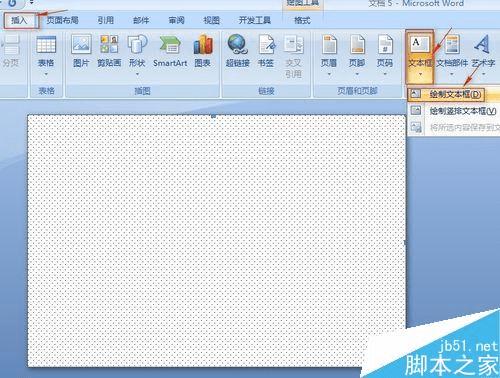Click the 超链接 hyperlink globe icon
The width and height of the screenshot is (500, 378).
click(x=238, y=45)
